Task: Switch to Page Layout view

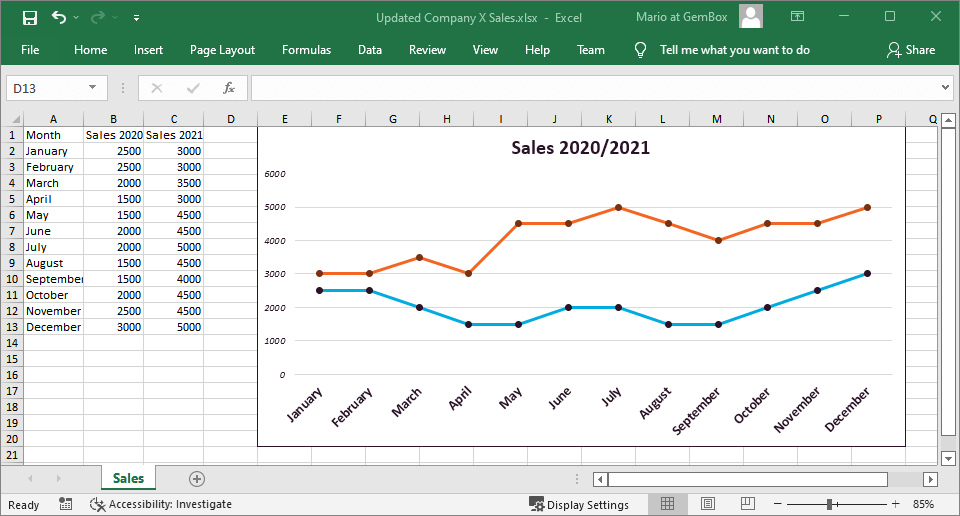Action: (x=708, y=505)
